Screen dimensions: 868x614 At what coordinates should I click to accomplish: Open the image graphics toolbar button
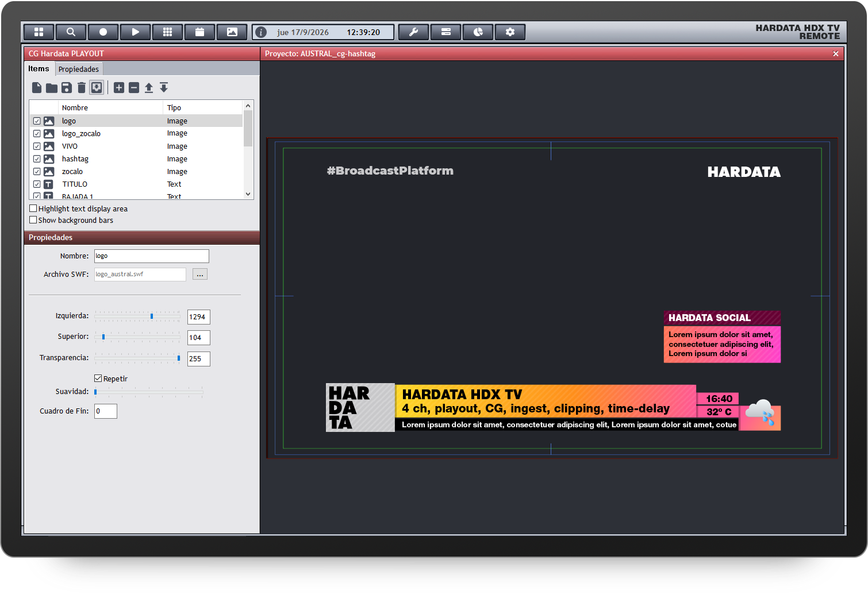(x=232, y=32)
